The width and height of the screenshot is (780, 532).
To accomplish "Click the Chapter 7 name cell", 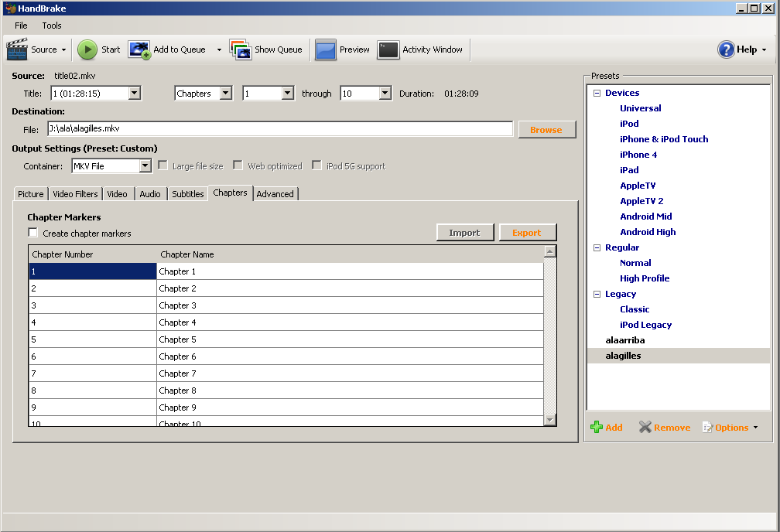I will coord(350,373).
